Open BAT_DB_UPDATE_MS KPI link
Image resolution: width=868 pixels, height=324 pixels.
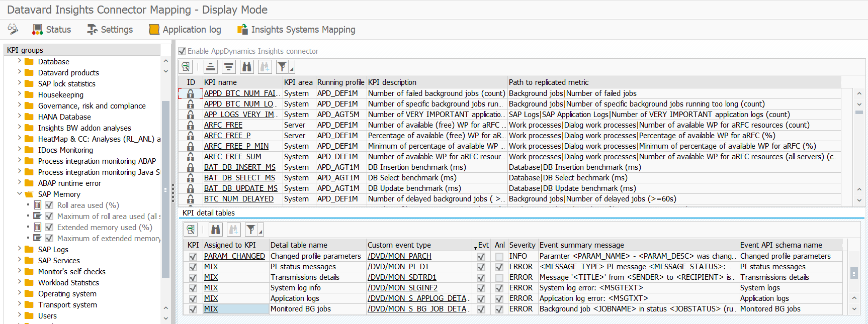pos(241,188)
